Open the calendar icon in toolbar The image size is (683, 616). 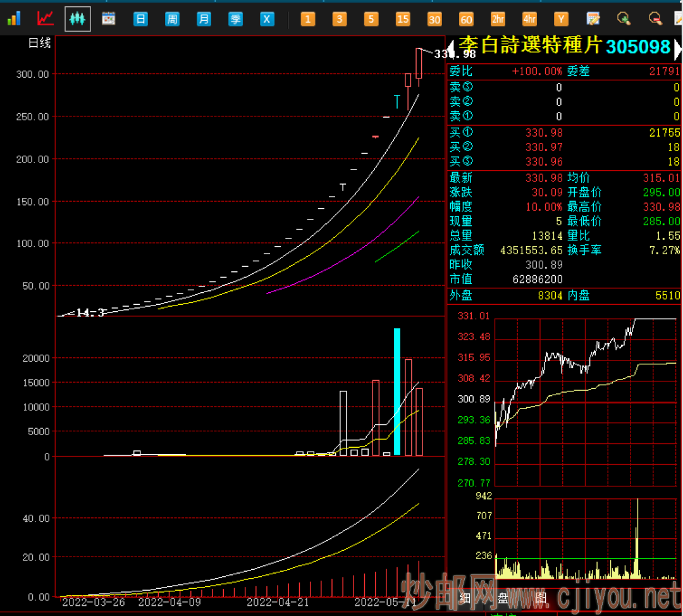point(109,19)
